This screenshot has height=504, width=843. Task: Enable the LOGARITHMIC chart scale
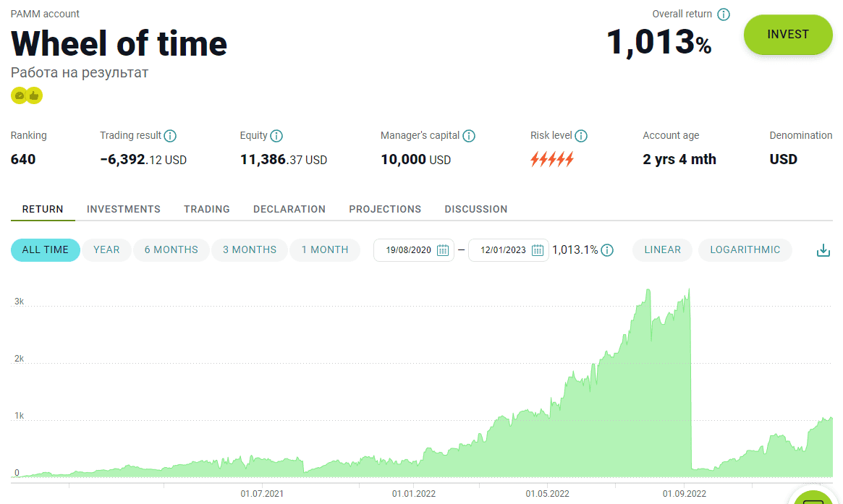click(745, 250)
